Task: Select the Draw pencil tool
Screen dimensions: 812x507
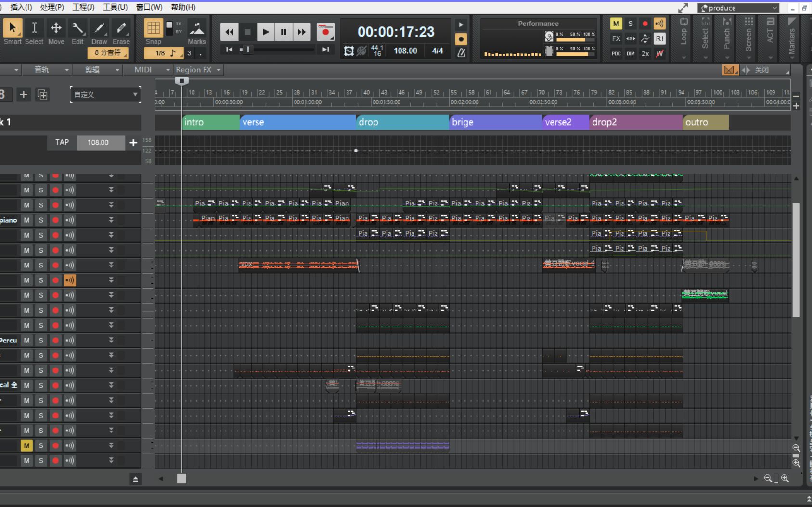Action: pos(99,28)
